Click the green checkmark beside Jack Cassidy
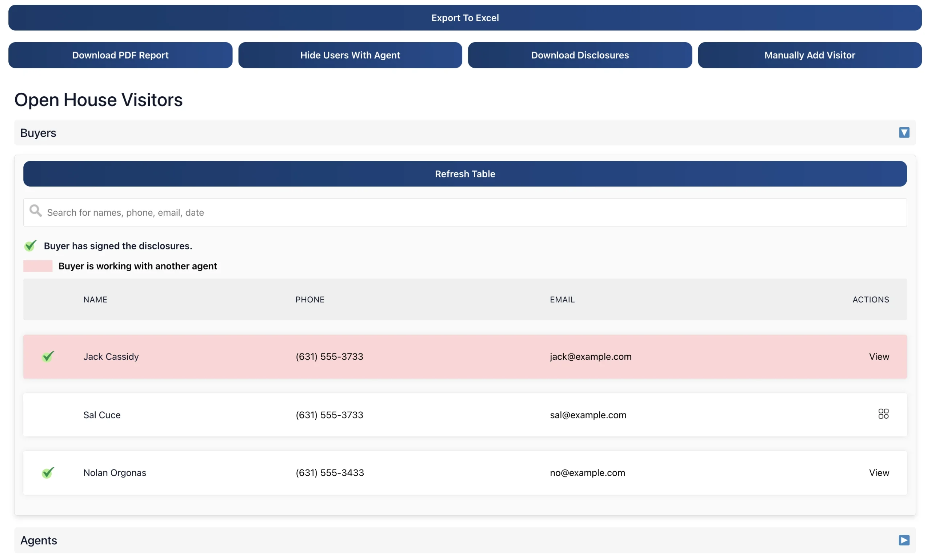The width and height of the screenshot is (931, 560). point(48,356)
